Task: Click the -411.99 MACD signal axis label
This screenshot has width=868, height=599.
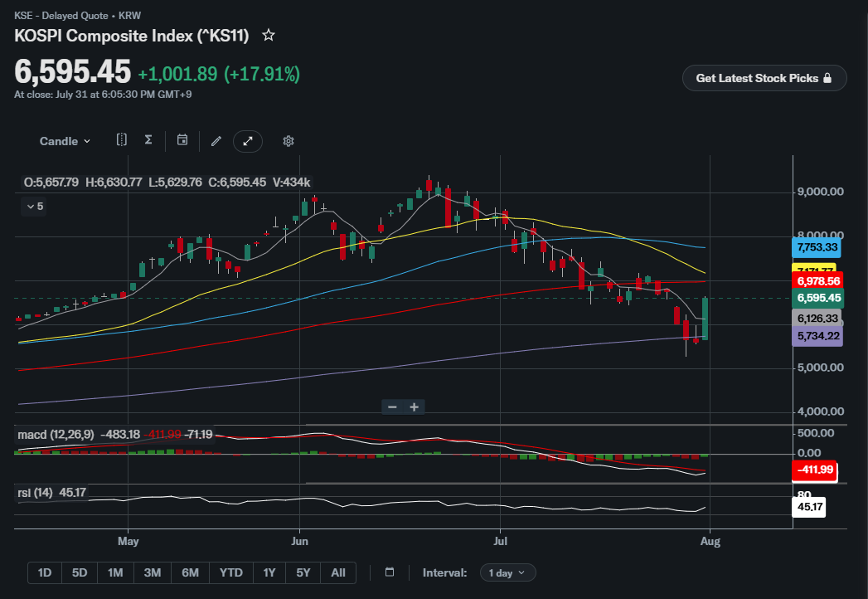Action: pyautogui.click(x=814, y=470)
